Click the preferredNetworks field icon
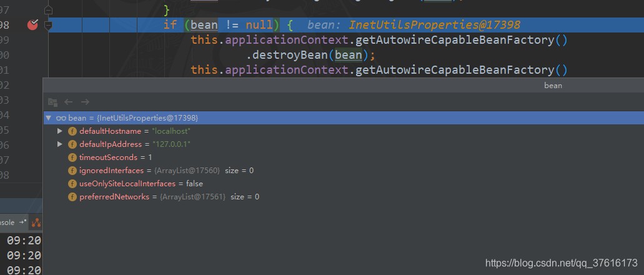 point(72,197)
